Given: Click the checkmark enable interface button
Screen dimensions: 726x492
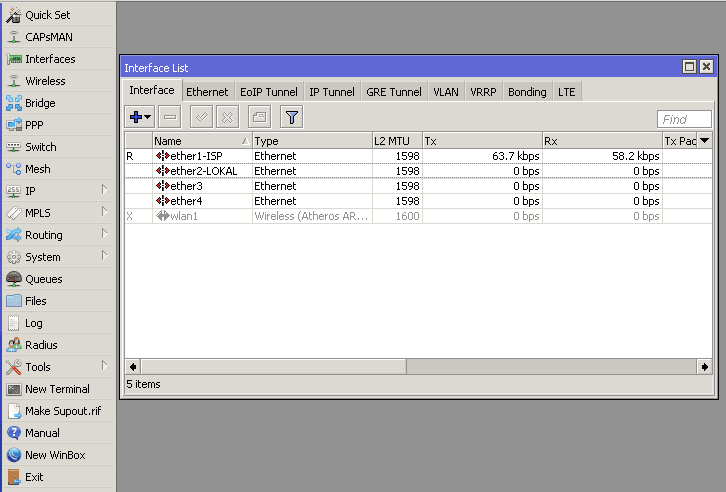Looking at the screenshot, I should click(201, 117).
